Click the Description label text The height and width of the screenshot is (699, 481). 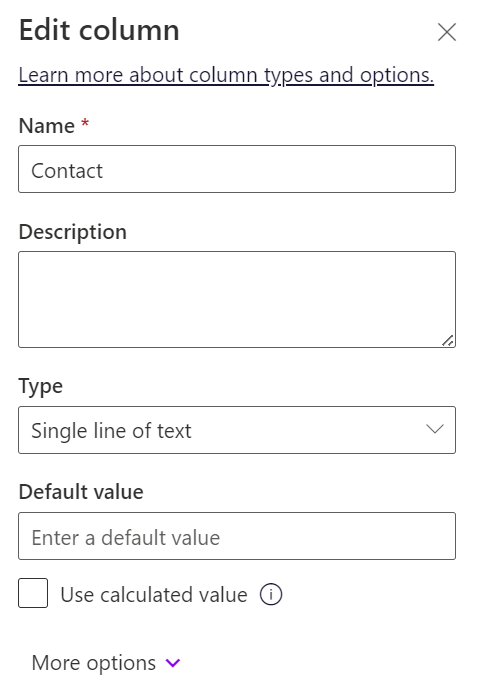click(x=73, y=232)
